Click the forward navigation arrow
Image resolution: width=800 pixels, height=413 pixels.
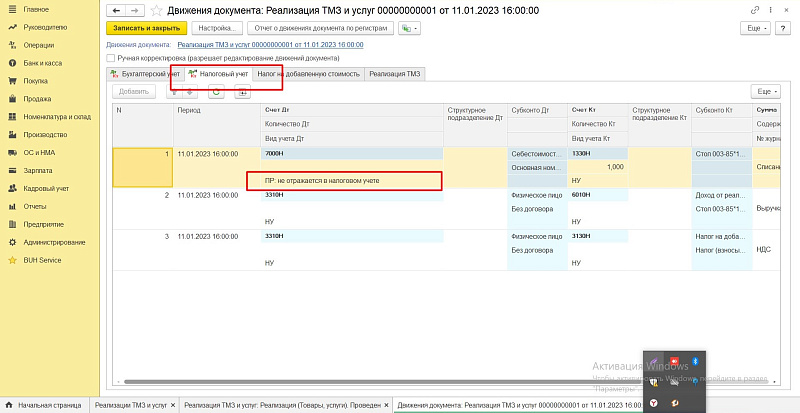click(135, 10)
